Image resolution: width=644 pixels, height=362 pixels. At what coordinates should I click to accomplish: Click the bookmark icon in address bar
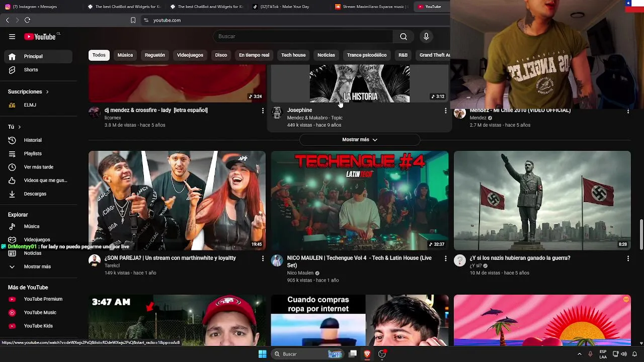point(133,20)
